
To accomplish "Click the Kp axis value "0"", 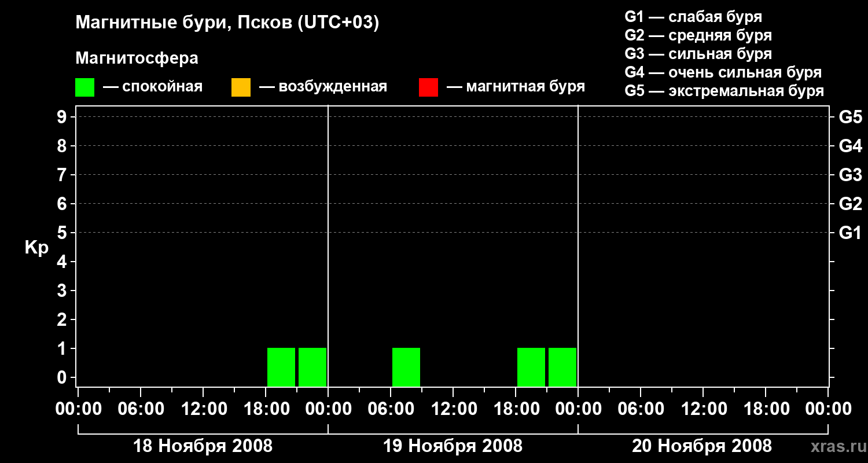I will point(63,377).
